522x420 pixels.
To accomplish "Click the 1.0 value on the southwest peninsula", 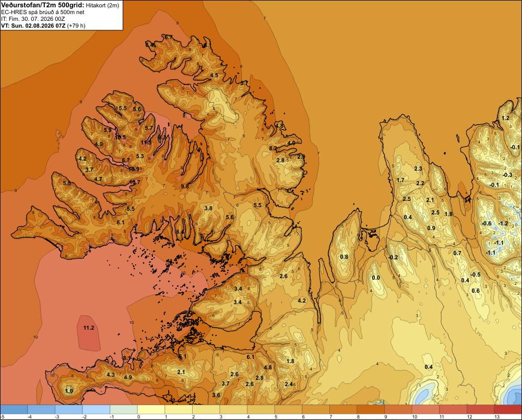I will (x=69, y=391).
